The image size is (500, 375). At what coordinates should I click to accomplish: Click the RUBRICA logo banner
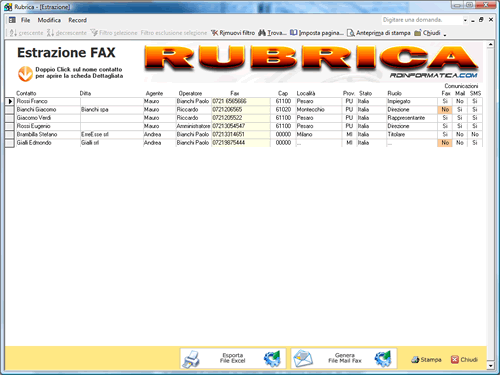point(313,62)
